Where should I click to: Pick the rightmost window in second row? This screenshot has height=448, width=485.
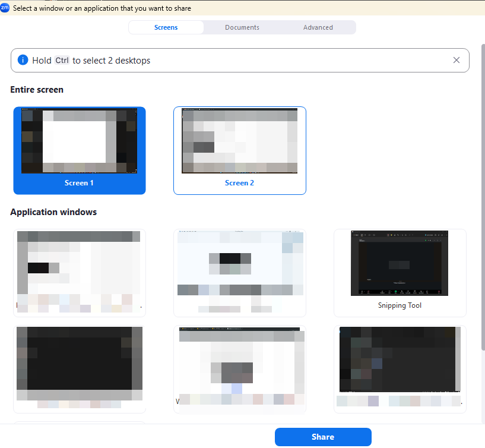coord(400,368)
